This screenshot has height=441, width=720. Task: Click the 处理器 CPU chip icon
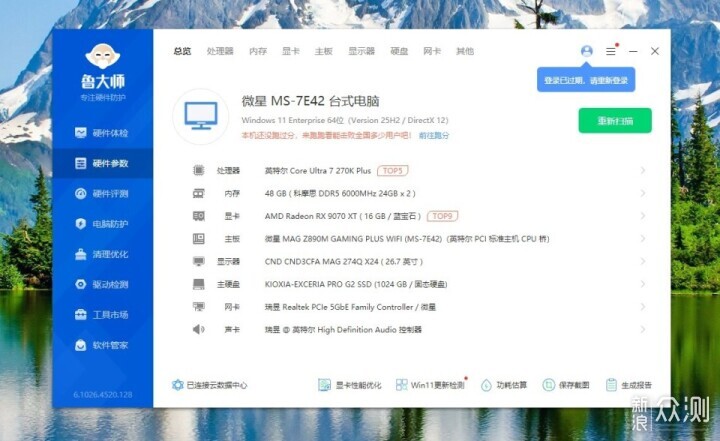[x=198, y=170]
